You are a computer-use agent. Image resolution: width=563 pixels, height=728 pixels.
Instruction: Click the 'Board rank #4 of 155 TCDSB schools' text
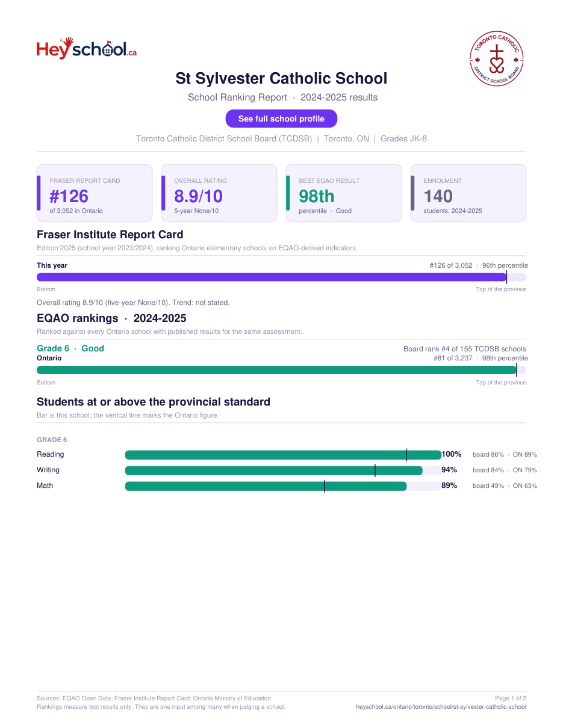465,349
